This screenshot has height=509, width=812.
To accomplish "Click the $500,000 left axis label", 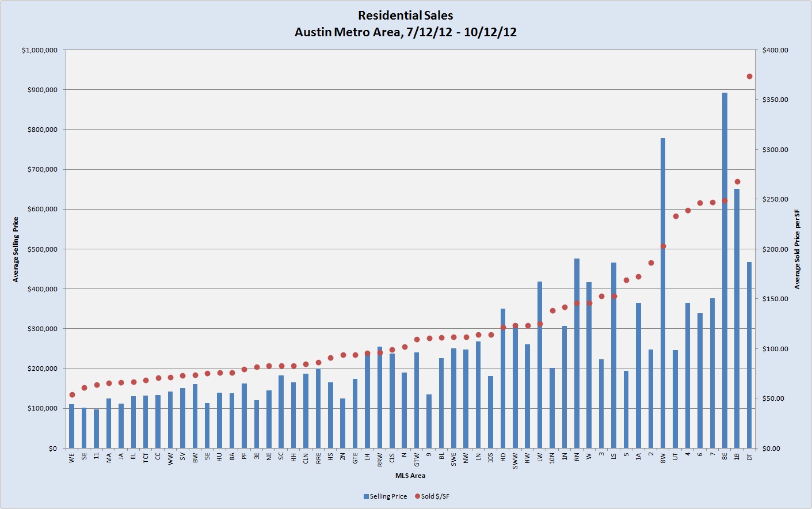I will [x=43, y=249].
